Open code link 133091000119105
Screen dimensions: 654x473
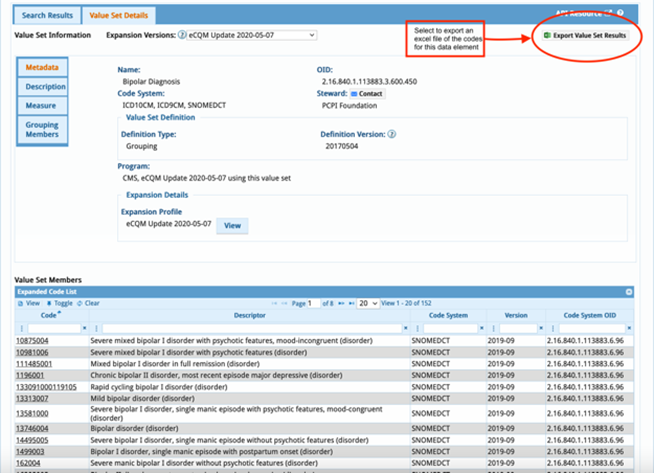click(x=46, y=387)
